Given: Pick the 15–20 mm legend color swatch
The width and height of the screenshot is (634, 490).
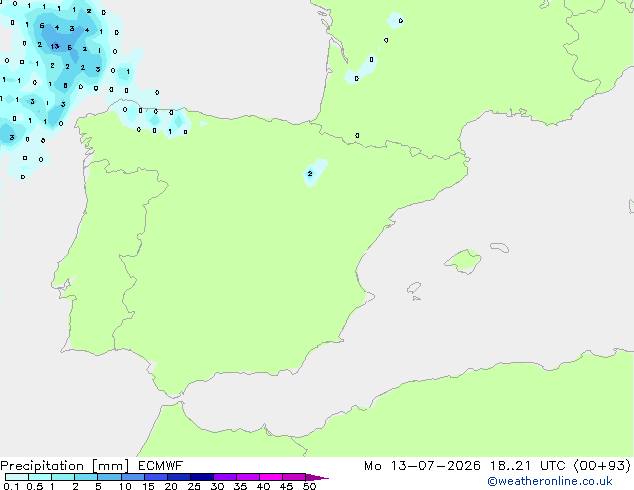Looking at the screenshot, I should click(156, 477).
